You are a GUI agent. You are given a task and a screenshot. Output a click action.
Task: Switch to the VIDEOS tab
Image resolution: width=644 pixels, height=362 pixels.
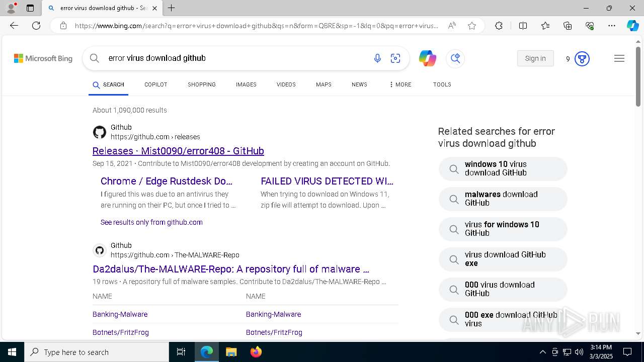click(286, 84)
